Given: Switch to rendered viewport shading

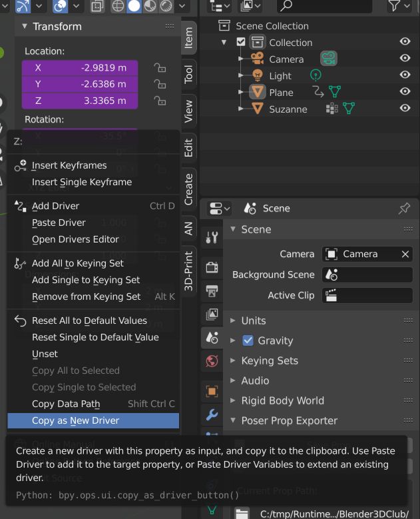Looking at the screenshot, I should [x=166, y=5].
